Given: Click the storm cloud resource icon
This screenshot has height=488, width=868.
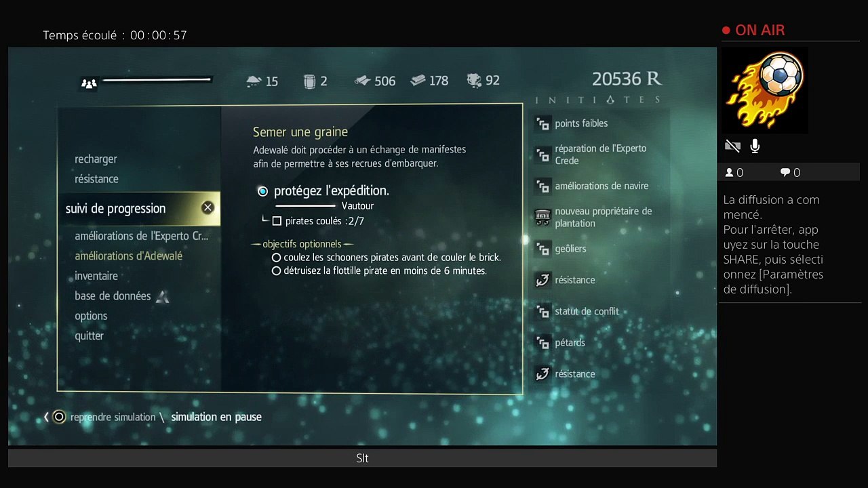Looking at the screenshot, I should tap(254, 81).
